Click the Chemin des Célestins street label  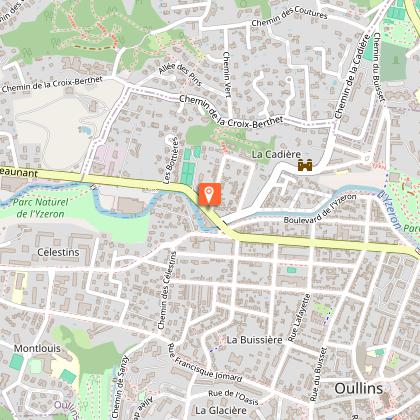pos(167,291)
